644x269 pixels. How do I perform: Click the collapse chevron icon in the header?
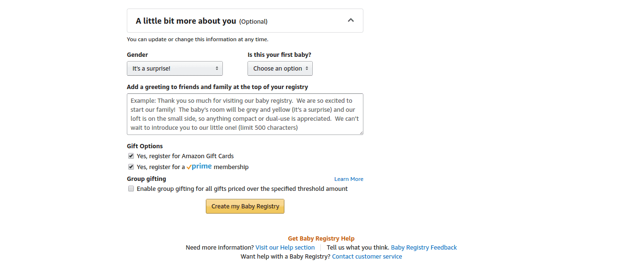(351, 20)
